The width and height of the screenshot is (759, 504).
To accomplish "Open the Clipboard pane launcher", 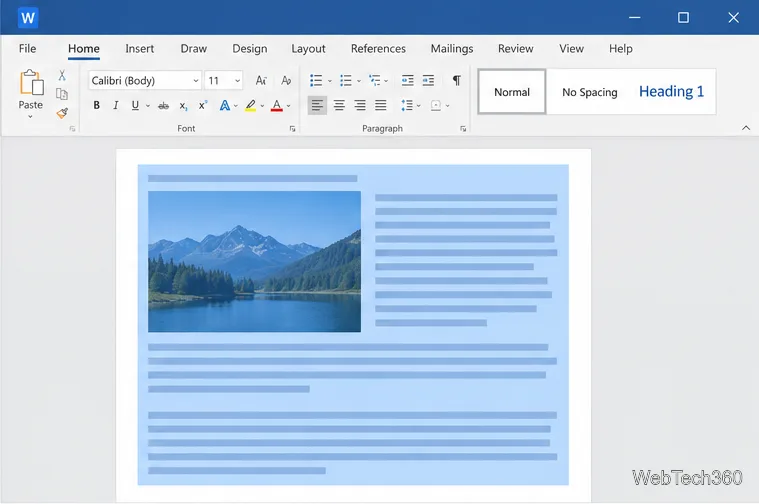I will tap(72, 129).
